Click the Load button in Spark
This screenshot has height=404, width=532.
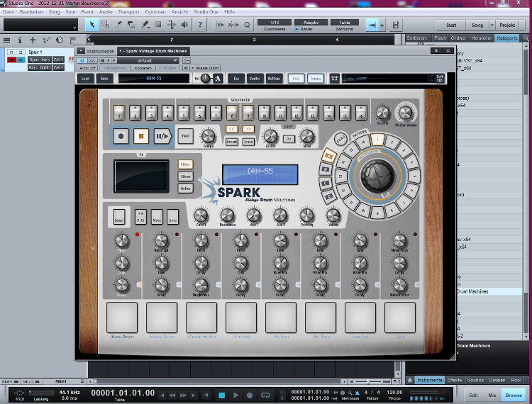click(x=85, y=78)
